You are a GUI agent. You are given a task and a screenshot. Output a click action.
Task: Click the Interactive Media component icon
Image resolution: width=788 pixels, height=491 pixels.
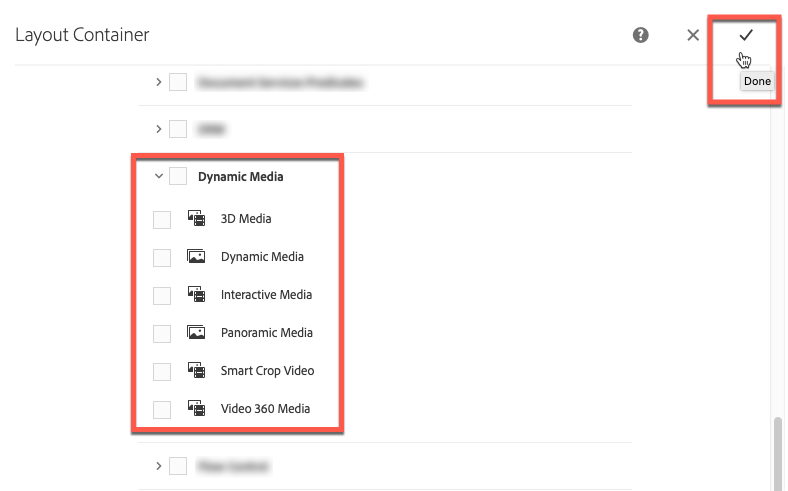[196, 294]
